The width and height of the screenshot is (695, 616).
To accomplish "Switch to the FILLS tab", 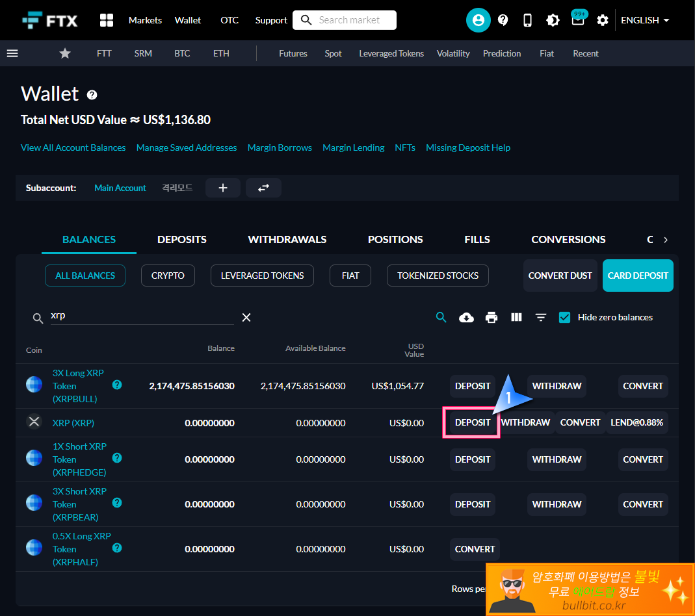I will coord(477,240).
